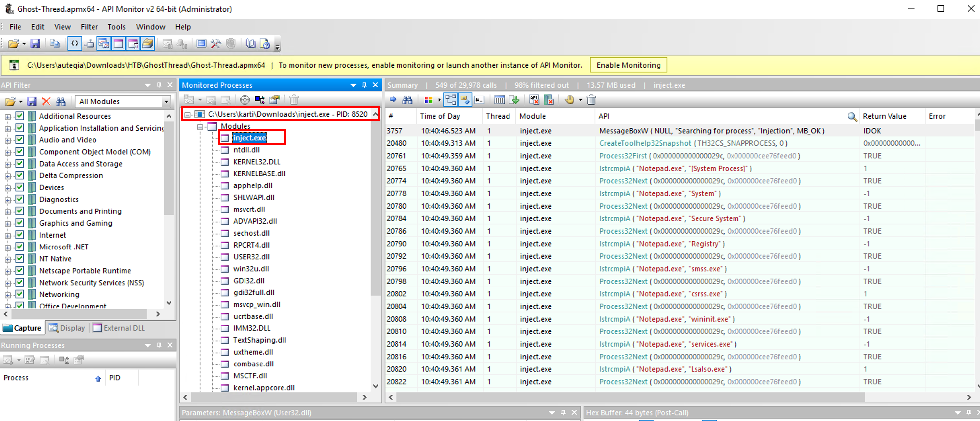Click the API column header

tap(603, 116)
